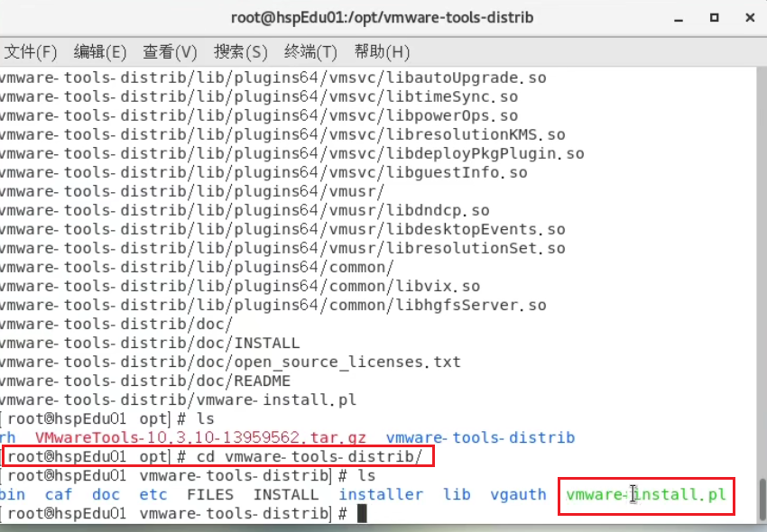
Task: Open the 查看(V) menu
Action: (x=170, y=51)
